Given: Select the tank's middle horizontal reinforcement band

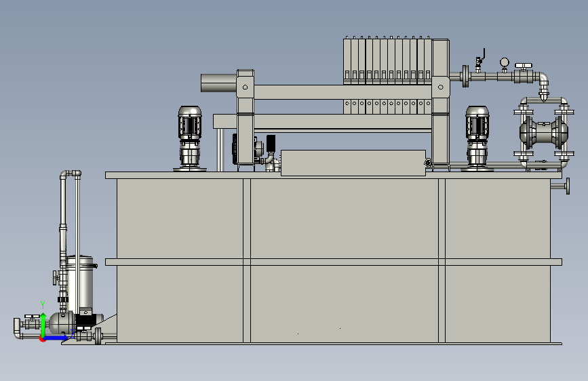Looking at the screenshot, I should point(334,262).
